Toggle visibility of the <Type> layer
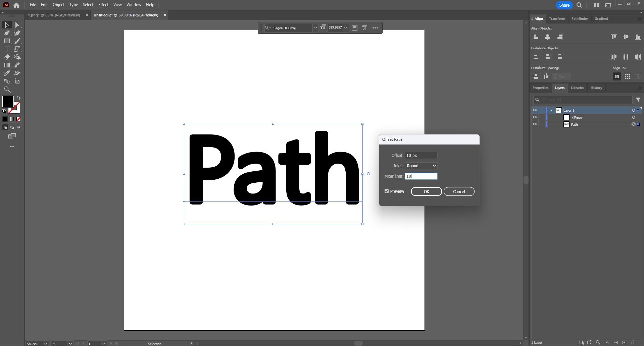Screen dimensions: 644x346 pos(535,117)
